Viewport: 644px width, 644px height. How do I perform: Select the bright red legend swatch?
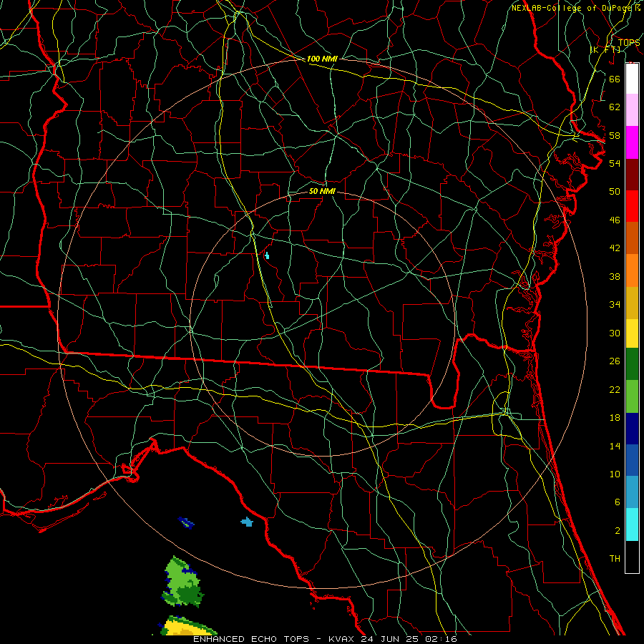(632, 206)
